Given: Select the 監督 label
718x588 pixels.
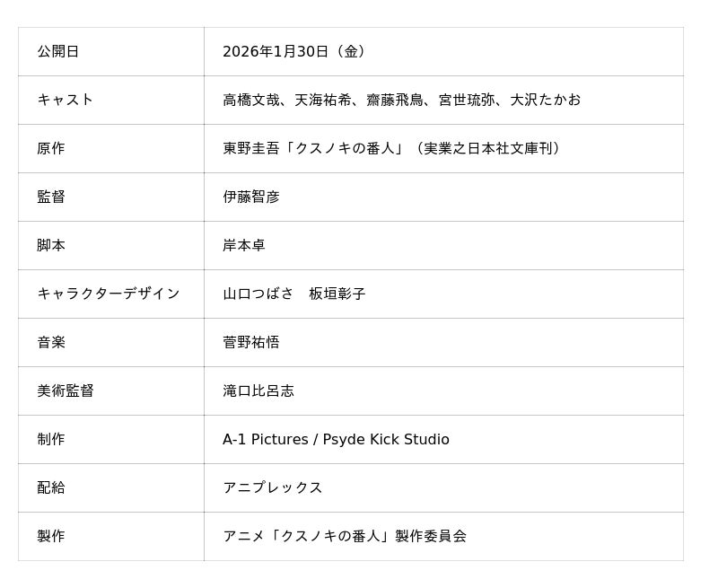Looking at the screenshot, I should 51,197.
